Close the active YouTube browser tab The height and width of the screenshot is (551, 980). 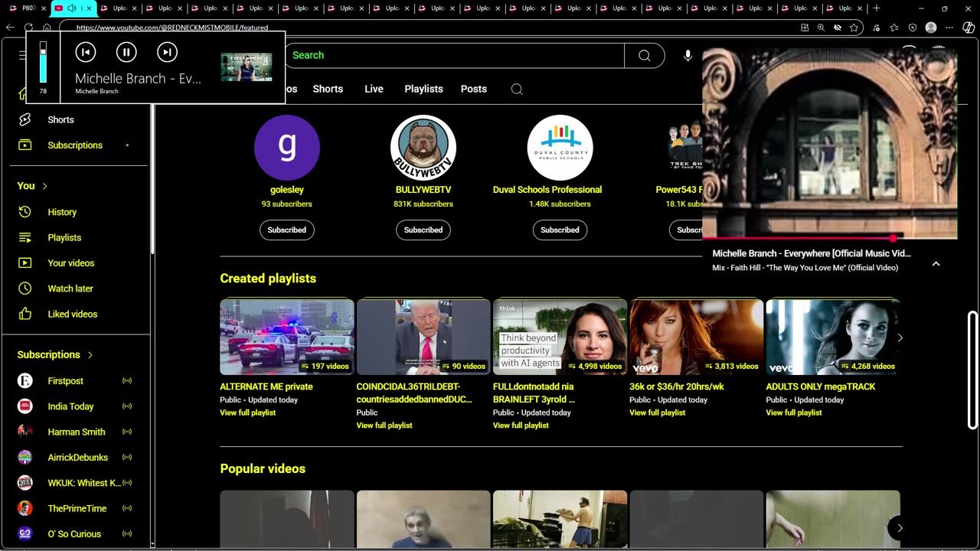89,8
